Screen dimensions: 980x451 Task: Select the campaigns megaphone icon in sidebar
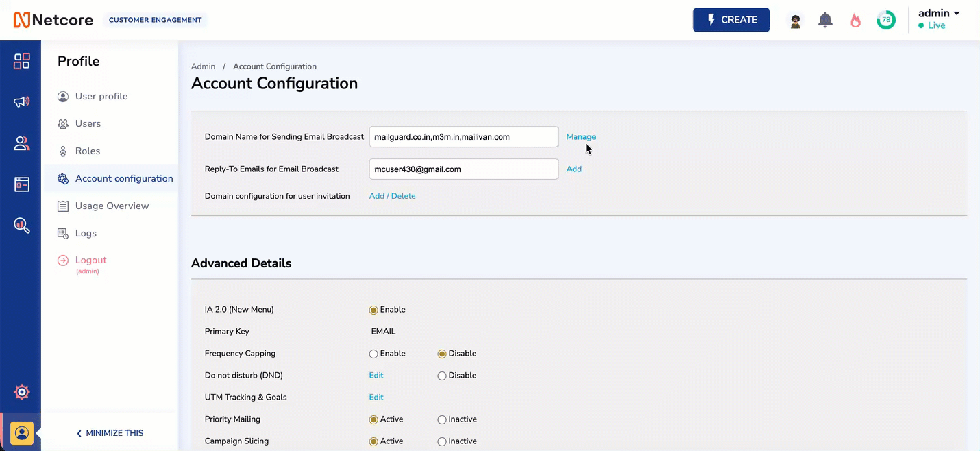coord(21,101)
